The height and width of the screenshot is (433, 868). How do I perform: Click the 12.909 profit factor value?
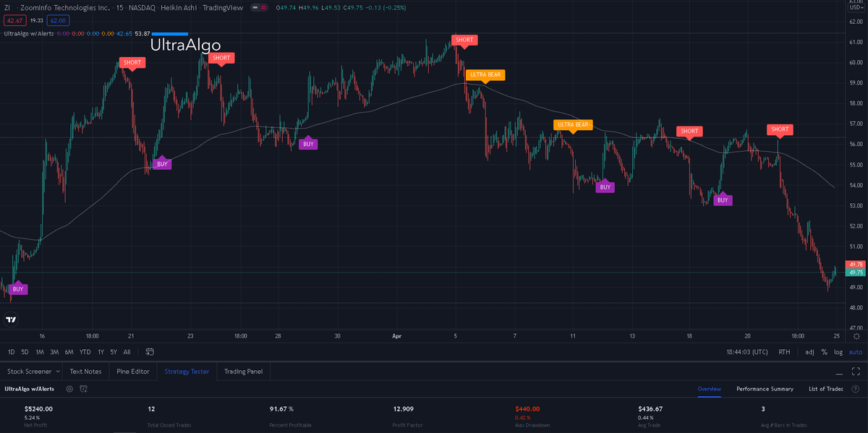(403, 409)
